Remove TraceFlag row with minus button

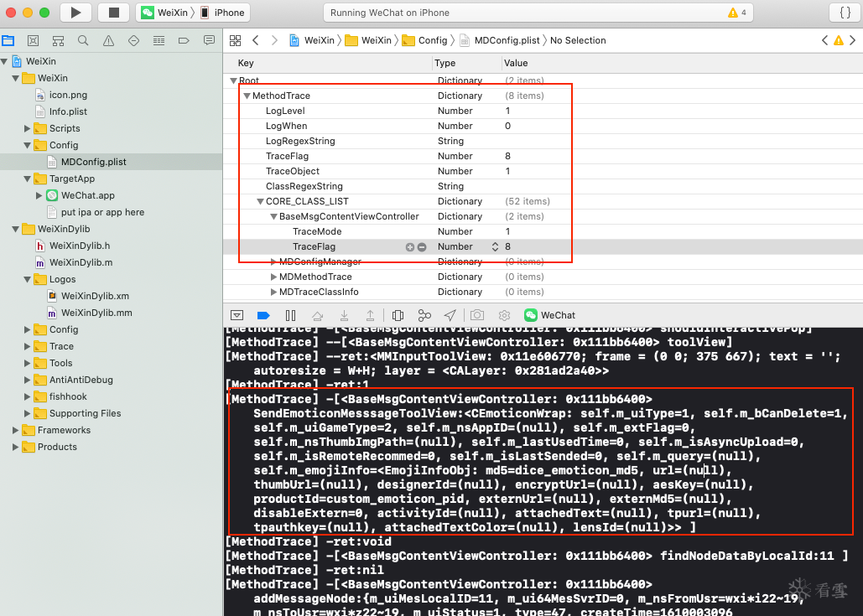click(x=422, y=247)
